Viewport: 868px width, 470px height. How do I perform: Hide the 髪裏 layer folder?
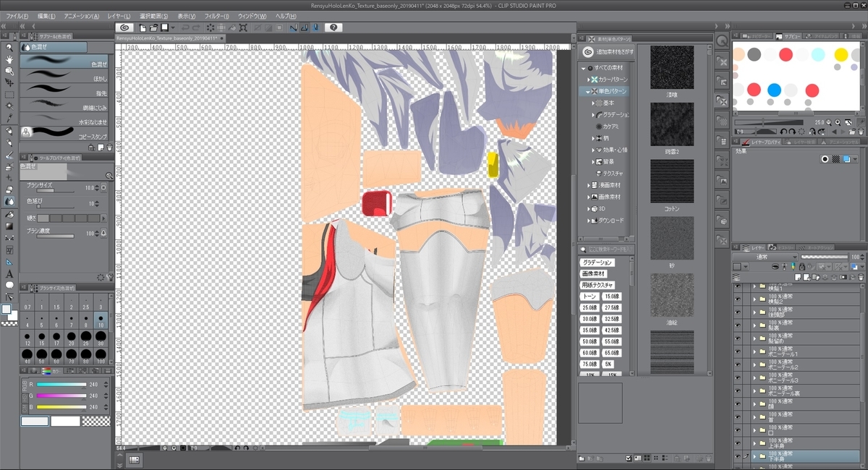point(737,325)
